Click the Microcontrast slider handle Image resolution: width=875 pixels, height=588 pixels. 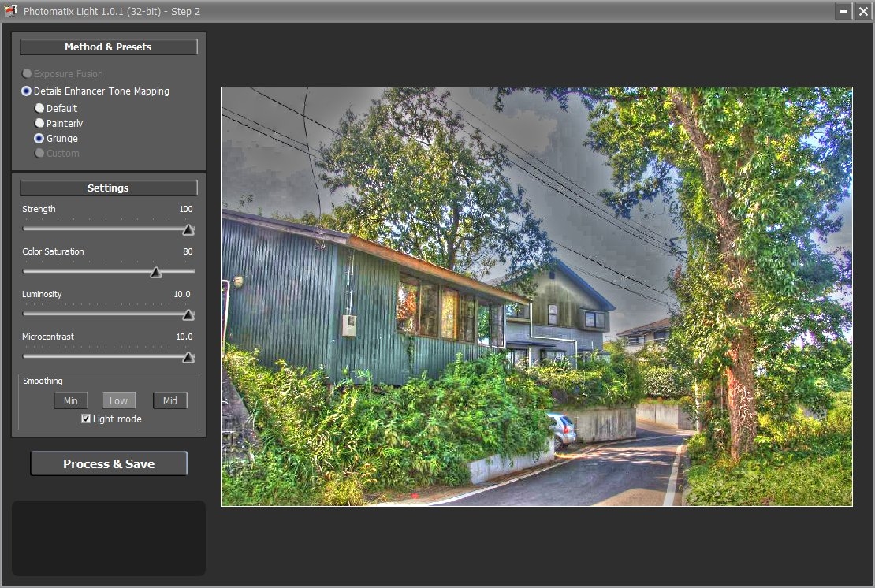tap(188, 357)
